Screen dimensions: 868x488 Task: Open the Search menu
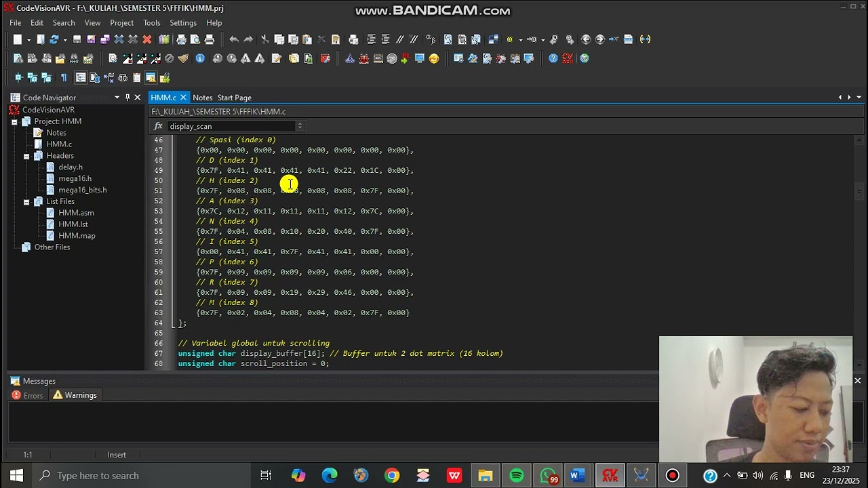pyautogui.click(x=64, y=22)
